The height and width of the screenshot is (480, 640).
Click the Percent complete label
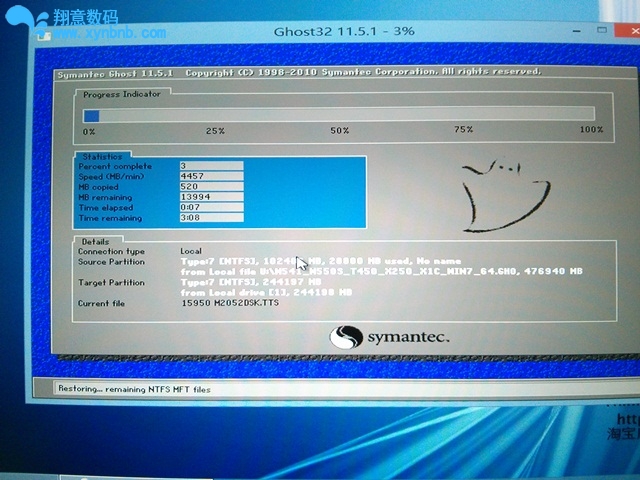(115, 166)
